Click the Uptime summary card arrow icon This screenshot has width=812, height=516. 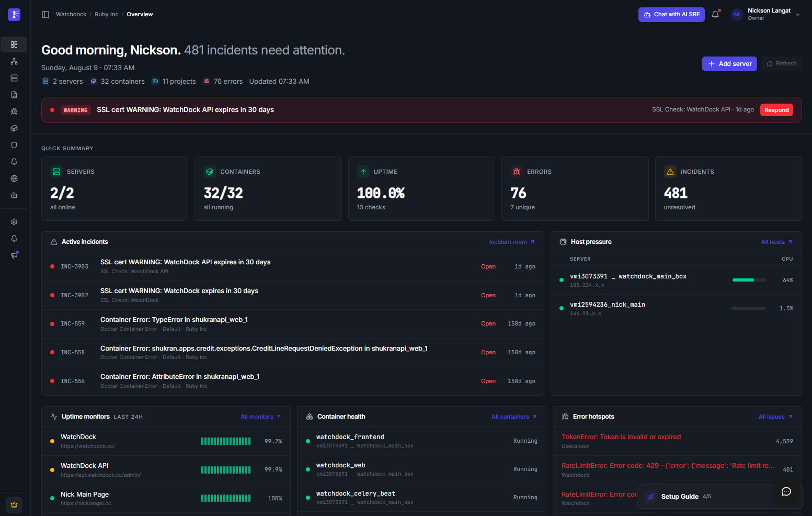pos(363,172)
